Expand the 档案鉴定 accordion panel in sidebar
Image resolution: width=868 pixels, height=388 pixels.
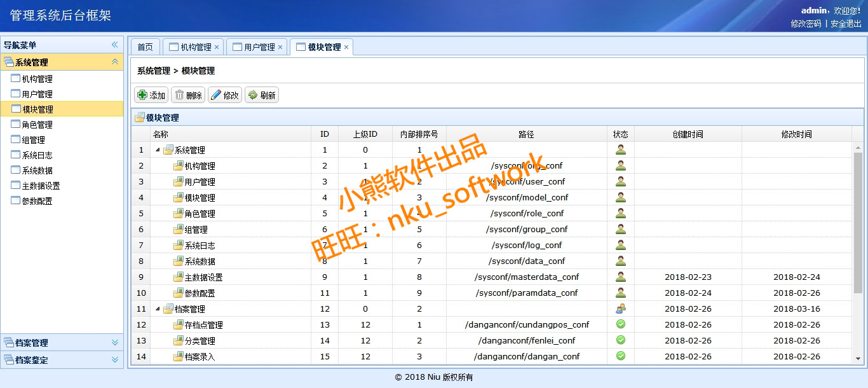click(x=115, y=359)
